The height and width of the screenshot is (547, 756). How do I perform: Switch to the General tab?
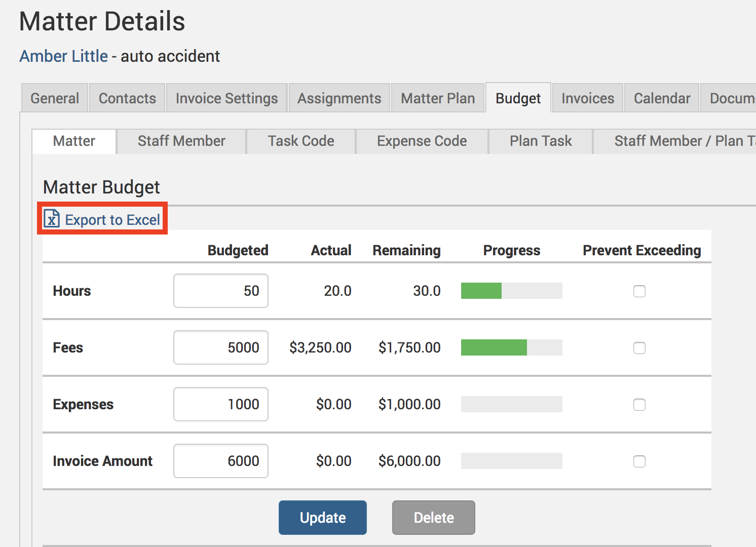point(55,98)
